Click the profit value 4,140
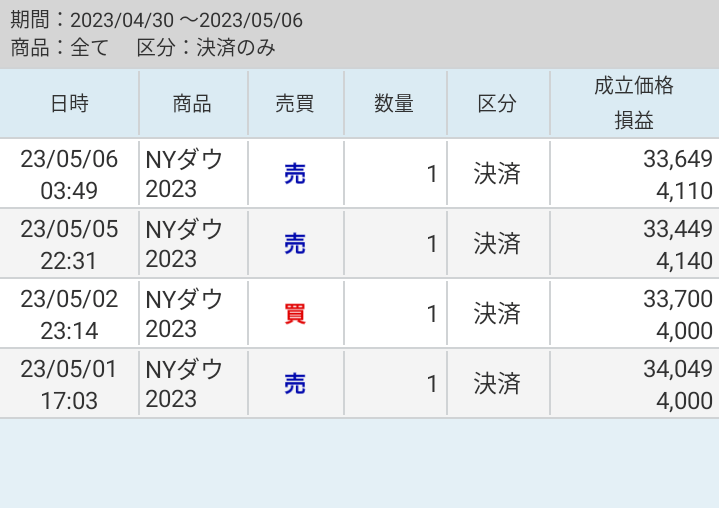The image size is (719, 508). click(x=685, y=262)
